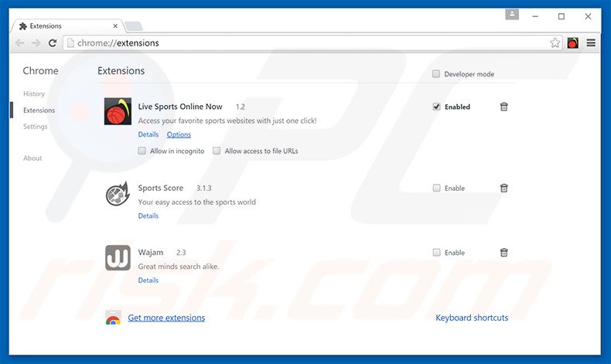
Task: Open History in the sidebar
Action: [x=34, y=94]
